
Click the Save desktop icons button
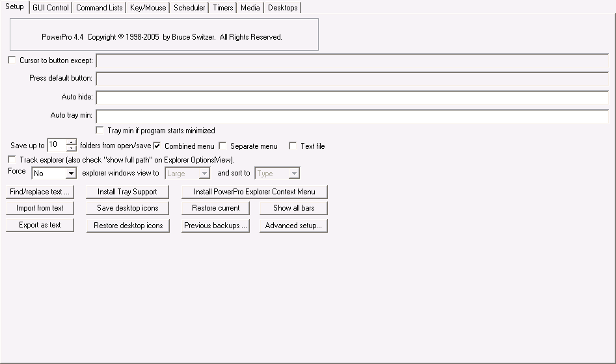tap(127, 208)
